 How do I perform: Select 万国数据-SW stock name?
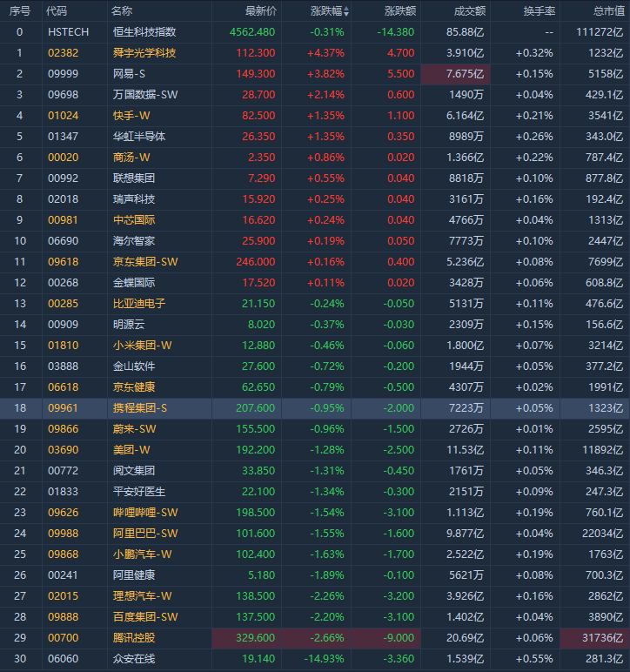pos(145,95)
